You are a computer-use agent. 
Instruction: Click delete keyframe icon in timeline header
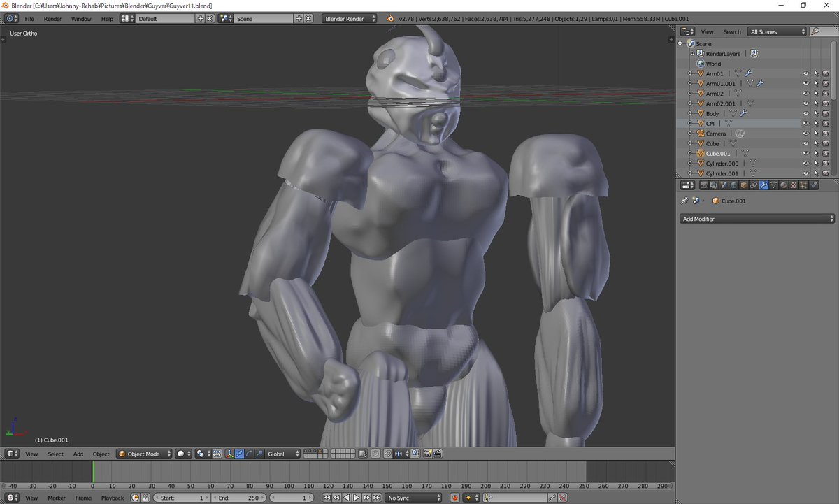(x=562, y=498)
